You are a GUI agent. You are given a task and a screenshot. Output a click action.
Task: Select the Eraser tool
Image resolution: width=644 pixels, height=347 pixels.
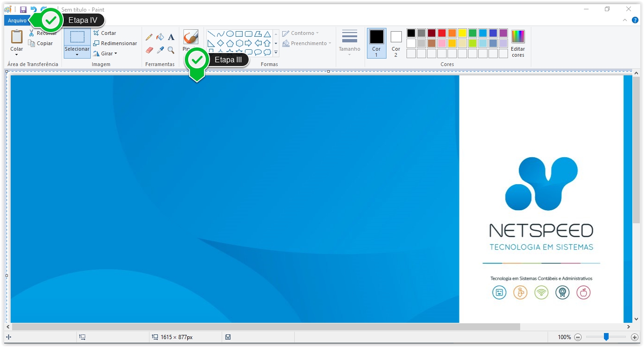pos(149,50)
